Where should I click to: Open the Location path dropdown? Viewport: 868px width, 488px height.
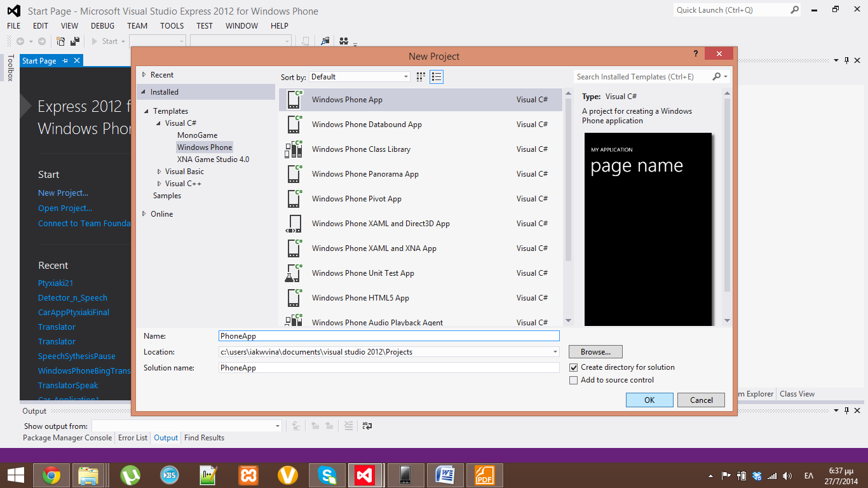[555, 352]
